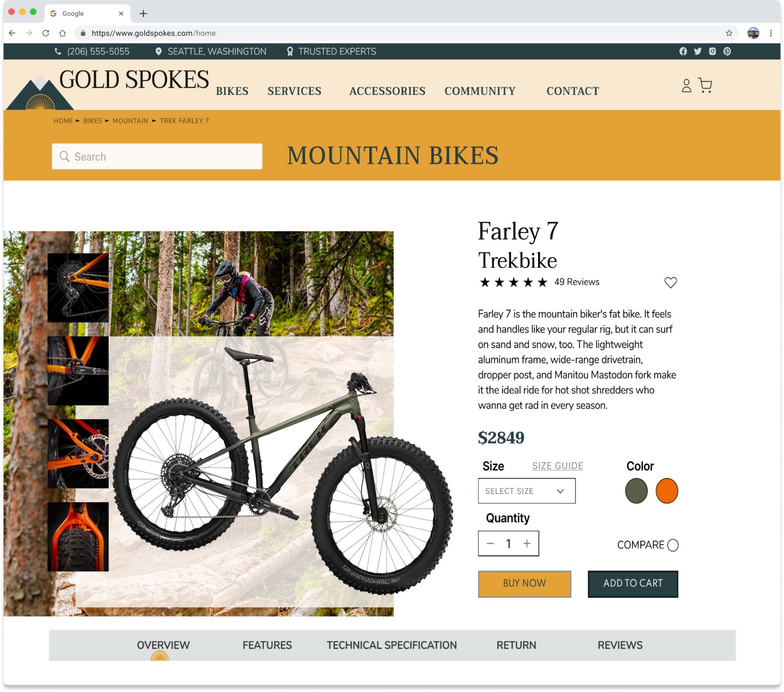The width and height of the screenshot is (784, 692).
Task: Toggle the COMPARE radio button
Action: click(673, 545)
